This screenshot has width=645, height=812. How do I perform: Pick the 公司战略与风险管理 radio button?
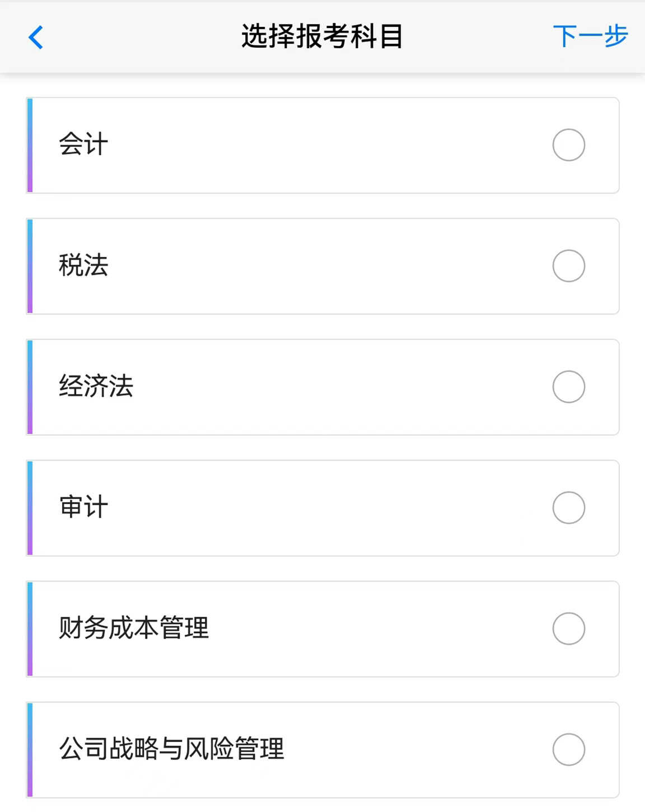click(568, 749)
